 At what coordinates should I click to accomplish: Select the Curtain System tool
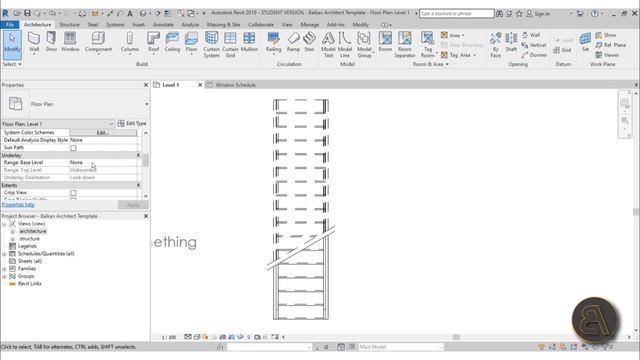click(x=211, y=45)
